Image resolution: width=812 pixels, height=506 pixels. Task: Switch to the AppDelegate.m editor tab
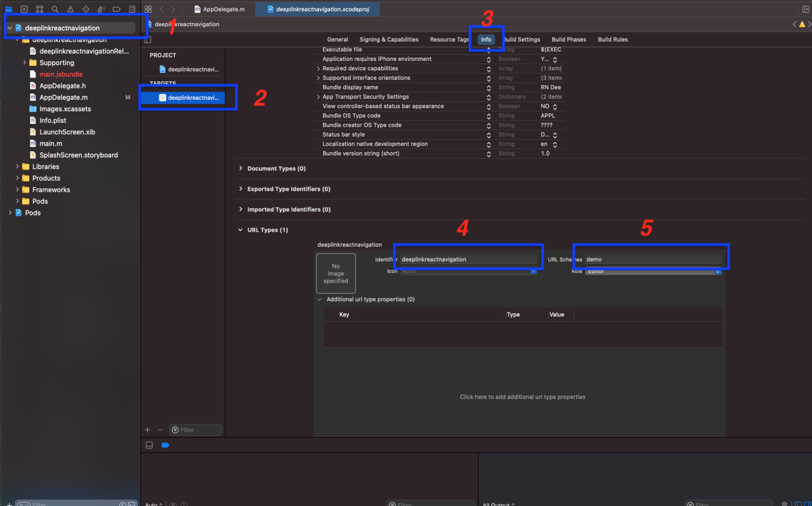pos(219,9)
